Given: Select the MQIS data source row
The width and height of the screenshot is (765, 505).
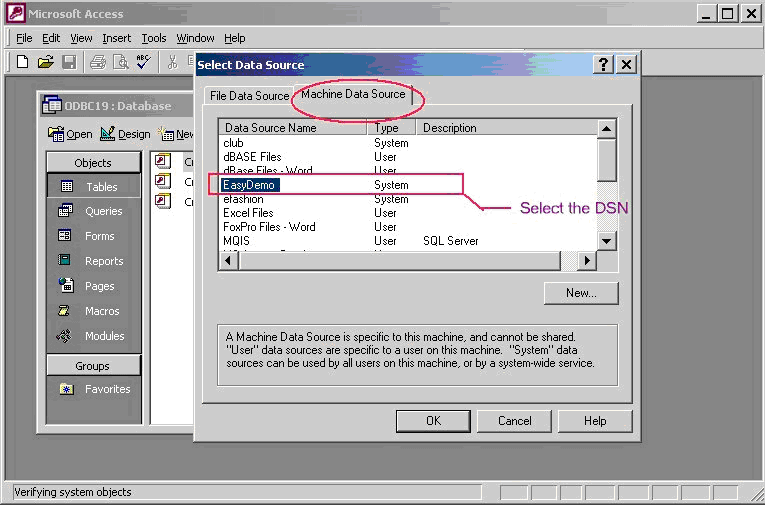Looking at the screenshot, I should 408,241.
